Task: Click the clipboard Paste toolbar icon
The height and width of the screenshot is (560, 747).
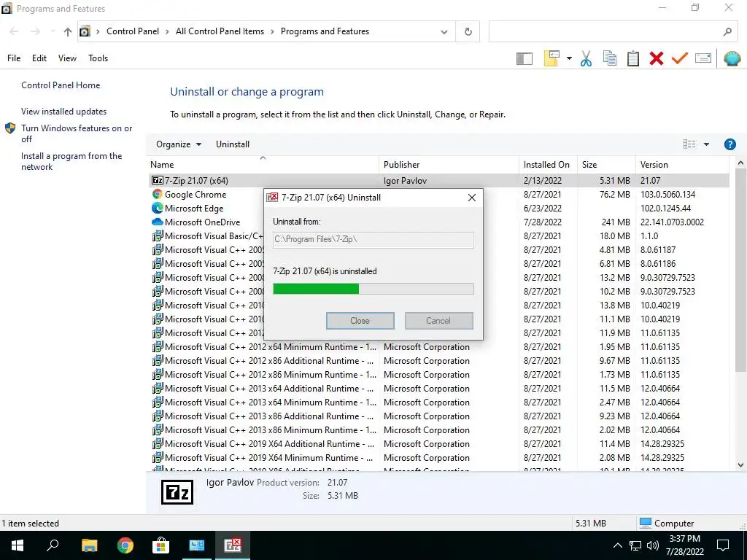Action: click(x=632, y=58)
